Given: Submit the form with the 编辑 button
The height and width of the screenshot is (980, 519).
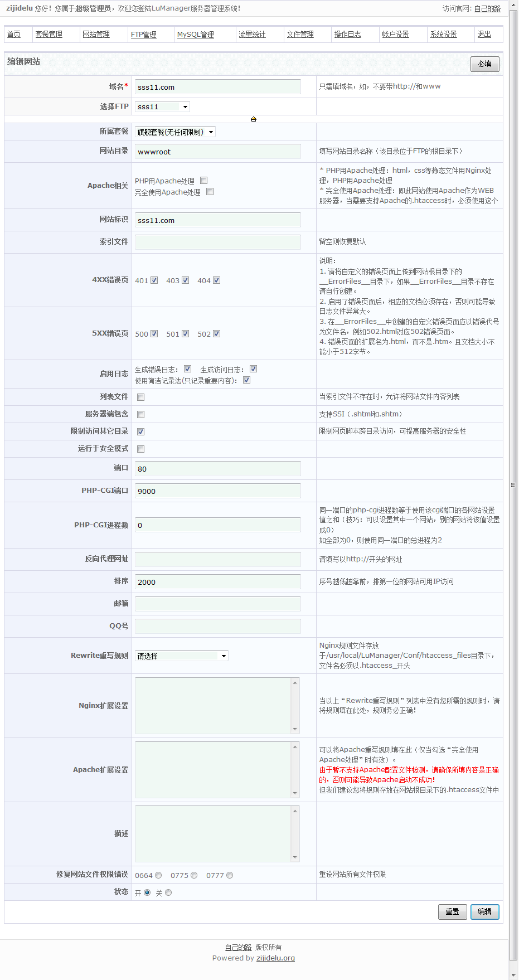Looking at the screenshot, I should point(485,912).
